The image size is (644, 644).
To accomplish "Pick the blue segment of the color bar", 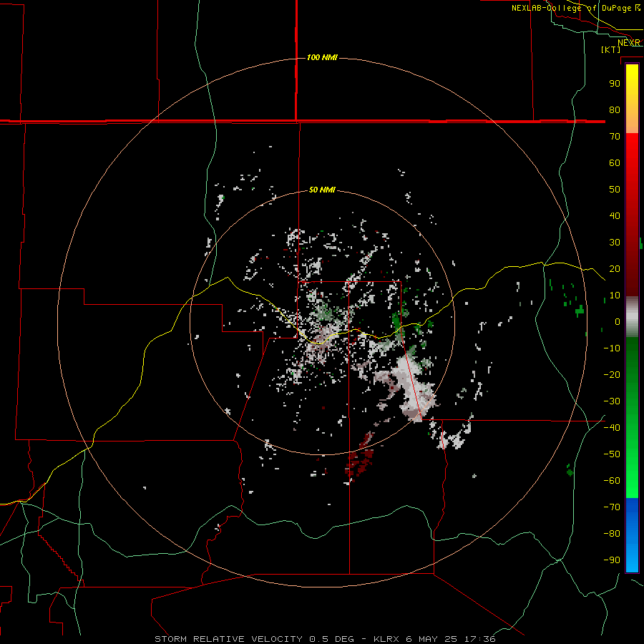I will tap(632, 535).
